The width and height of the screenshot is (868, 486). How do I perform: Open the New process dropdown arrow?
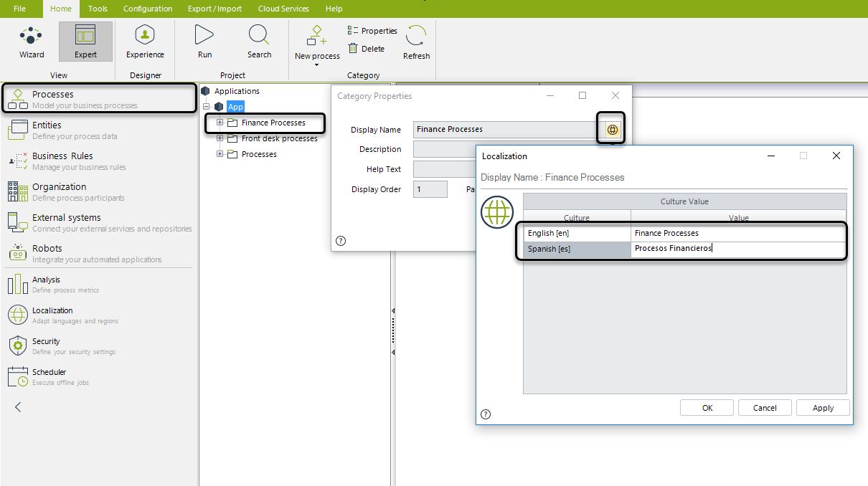[316, 65]
